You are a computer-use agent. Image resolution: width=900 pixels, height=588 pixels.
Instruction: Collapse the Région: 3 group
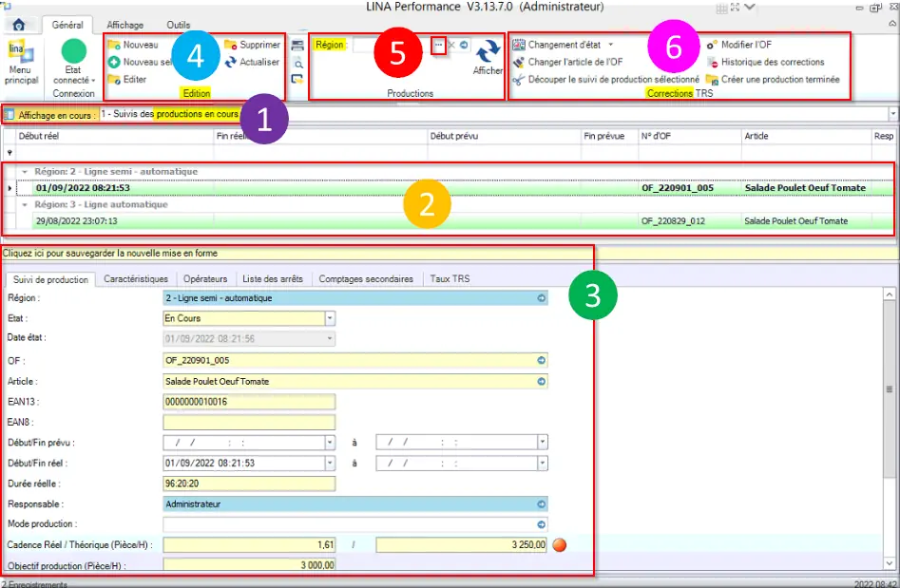pyautogui.click(x=25, y=205)
